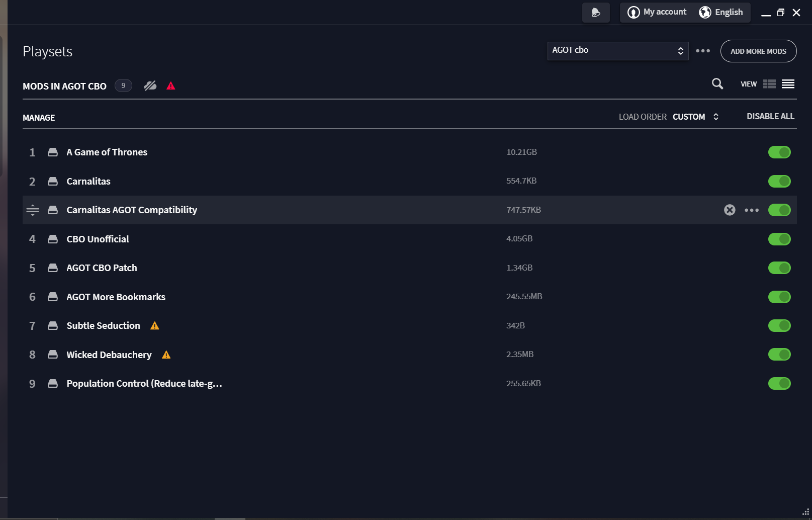Click the drive icon for Subtle Seduction
The height and width of the screenshot is (520, 812).
pos(53,326)
